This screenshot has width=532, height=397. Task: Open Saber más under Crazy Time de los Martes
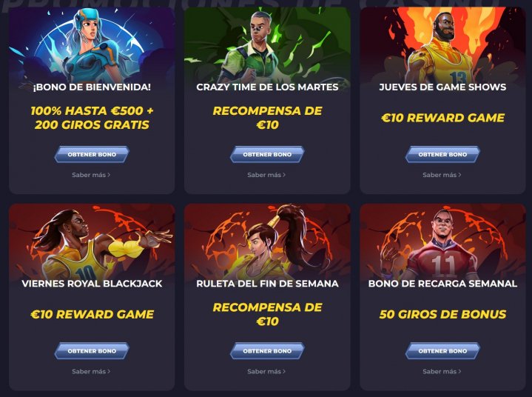tap(266, 175)
